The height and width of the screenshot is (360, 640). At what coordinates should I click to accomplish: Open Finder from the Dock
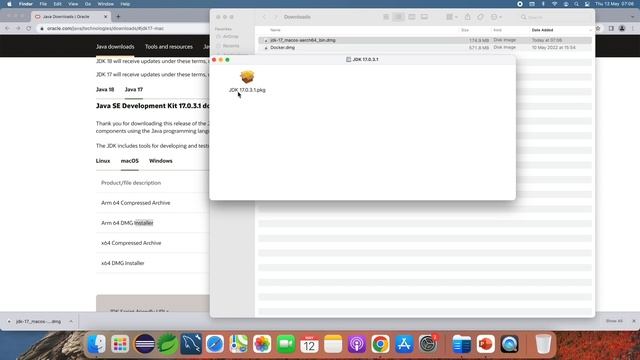(x=97, y=344)
